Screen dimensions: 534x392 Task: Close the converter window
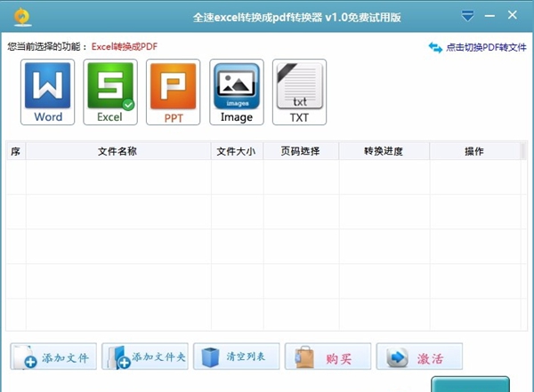coord(513,15)
